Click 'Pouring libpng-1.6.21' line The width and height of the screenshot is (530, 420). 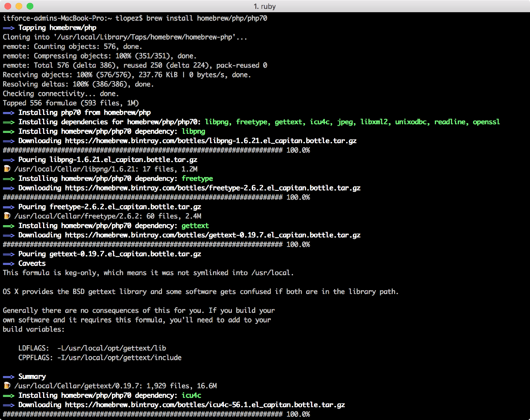(x=108, y=160)
